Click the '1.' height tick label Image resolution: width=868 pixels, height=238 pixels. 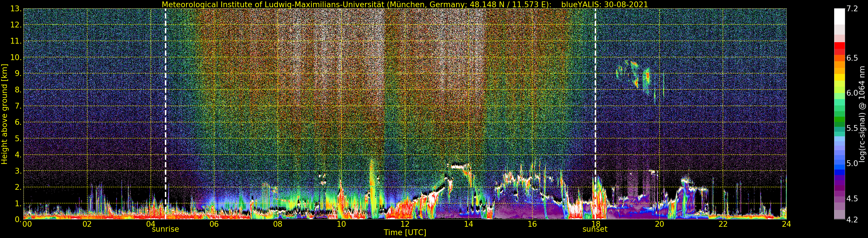[x=18, y=203]
